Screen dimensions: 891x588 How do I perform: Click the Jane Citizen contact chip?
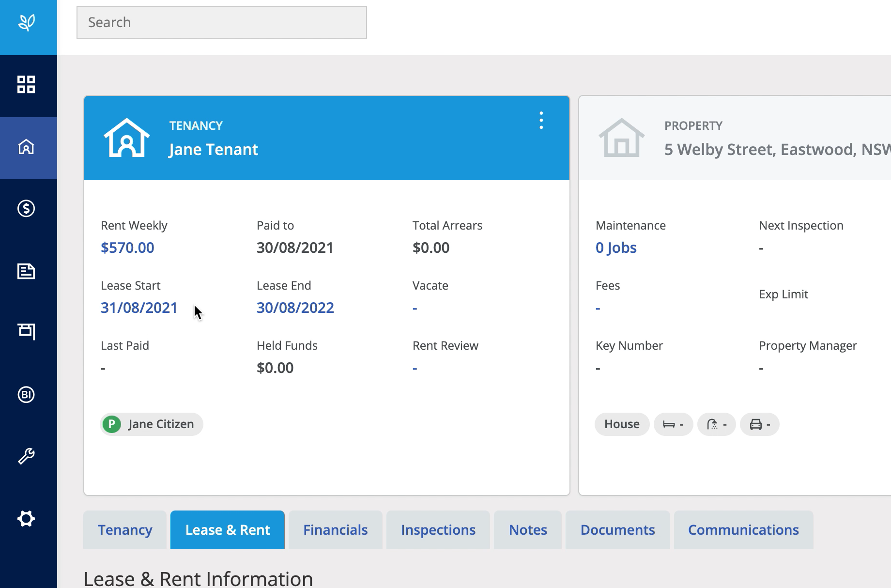tap(152, 424)
